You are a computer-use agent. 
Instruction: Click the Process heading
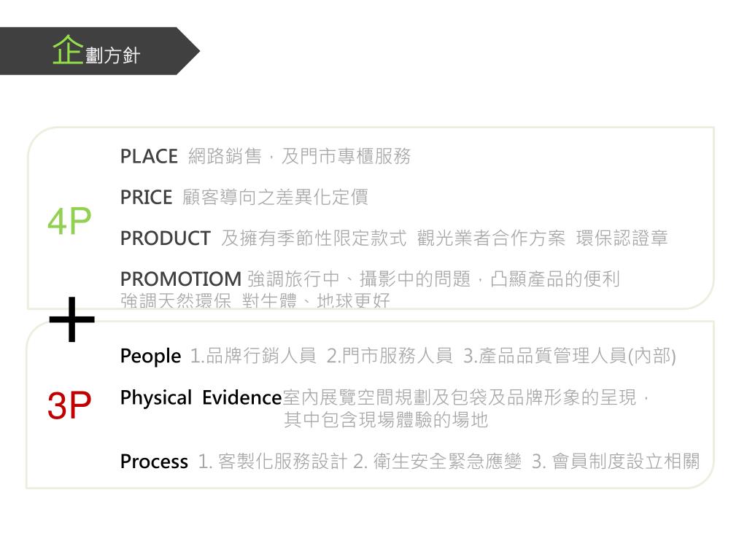(x=154, y=462)
